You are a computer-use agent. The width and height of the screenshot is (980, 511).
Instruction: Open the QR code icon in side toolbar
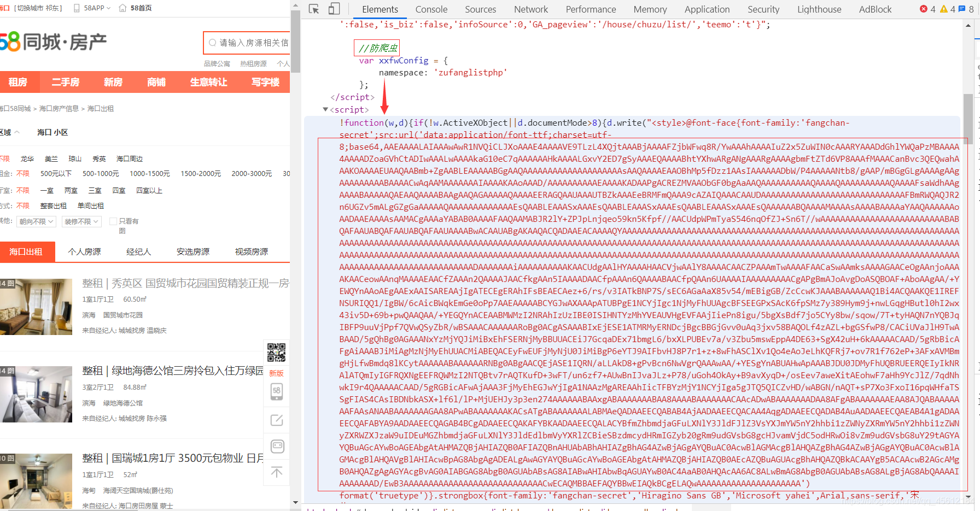point(277,353)
